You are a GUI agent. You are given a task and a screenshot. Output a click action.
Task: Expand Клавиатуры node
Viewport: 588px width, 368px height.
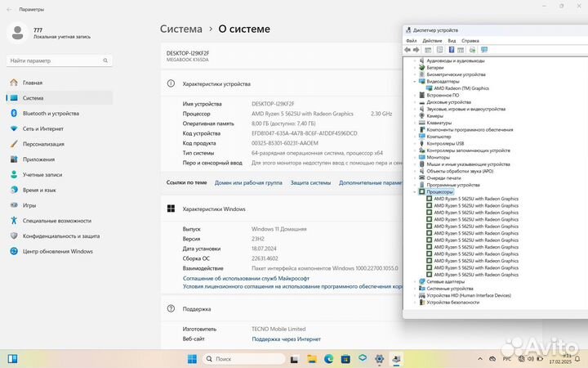[415, 123]
